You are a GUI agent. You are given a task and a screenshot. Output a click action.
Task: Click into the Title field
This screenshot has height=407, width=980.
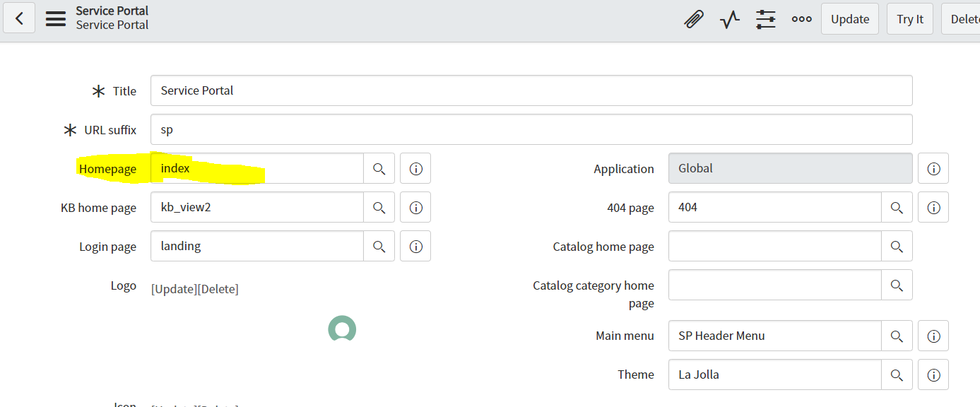point(531,90)
